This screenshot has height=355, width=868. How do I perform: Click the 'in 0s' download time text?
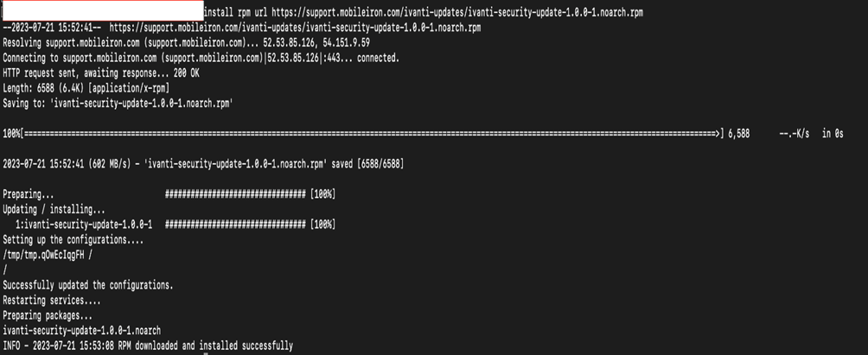(833, 134)
